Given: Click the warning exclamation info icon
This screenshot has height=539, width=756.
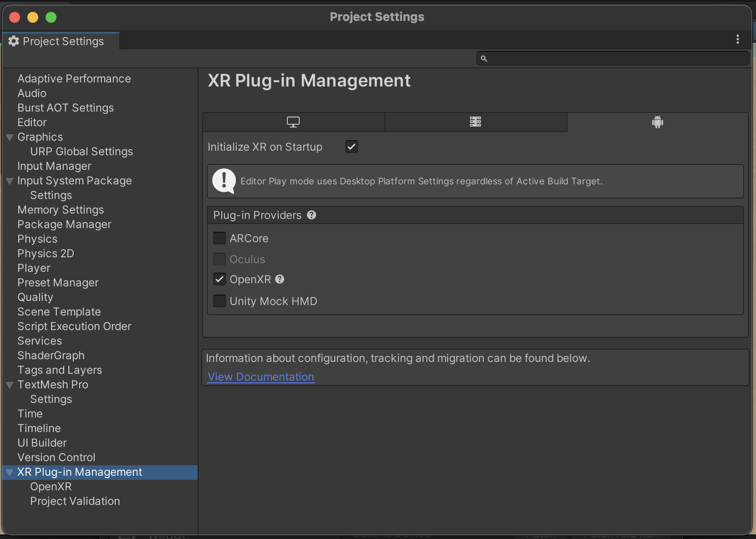Looking at the screenshot, I should click(x=224, y=181).
